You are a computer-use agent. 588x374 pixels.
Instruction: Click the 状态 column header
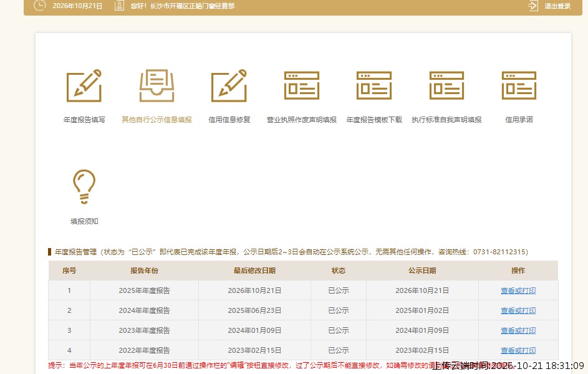[339, 271]
